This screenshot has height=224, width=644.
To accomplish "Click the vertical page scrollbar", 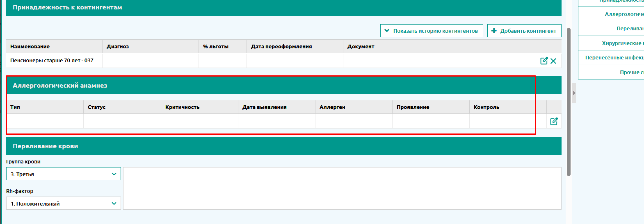I will point(569,102).
